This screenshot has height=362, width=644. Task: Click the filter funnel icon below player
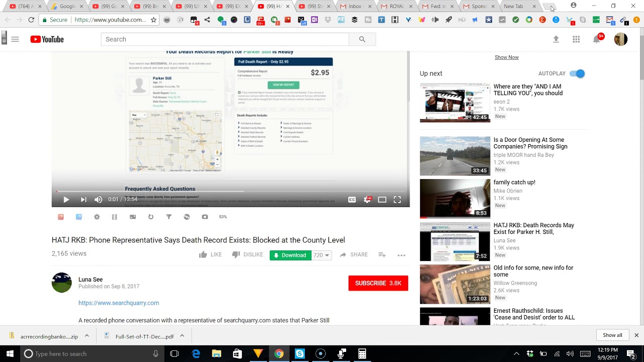(x=169, y=217)
